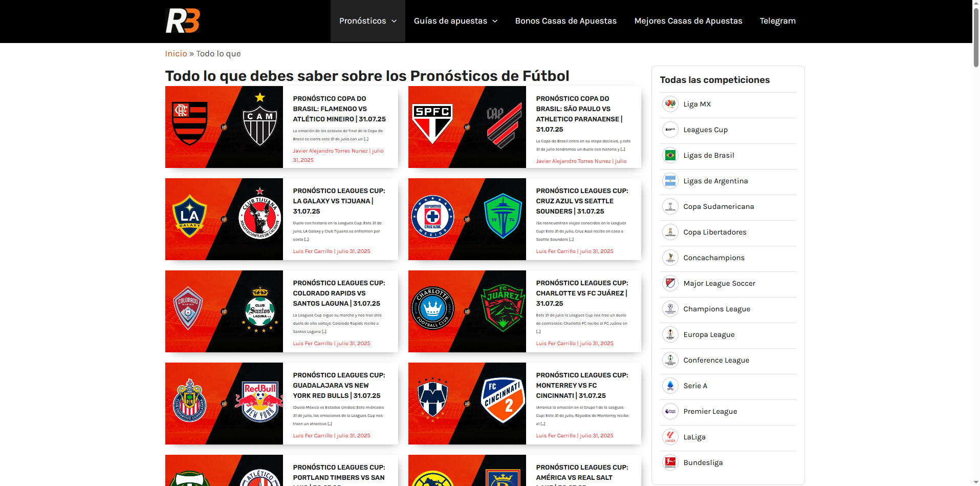
Task: Click the Europa League icon
Action: pos(670,334)
